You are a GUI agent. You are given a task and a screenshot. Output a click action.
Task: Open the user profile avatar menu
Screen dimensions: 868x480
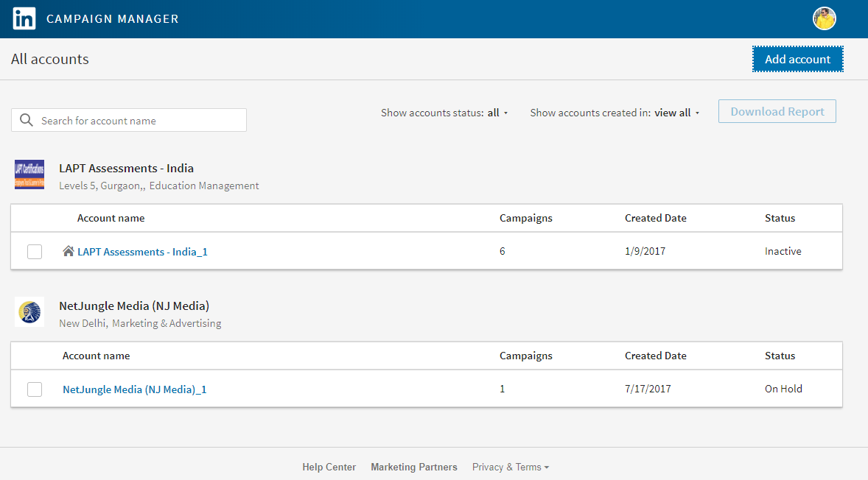point(825,19)
